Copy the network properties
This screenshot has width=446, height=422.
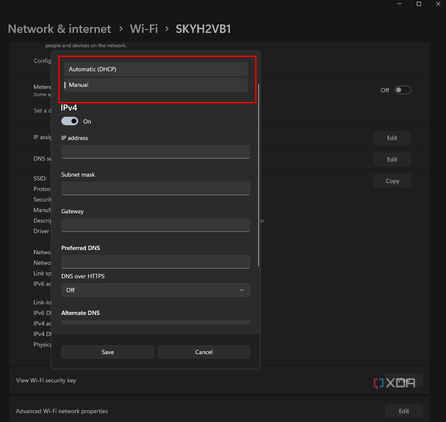tap(392, 181)
